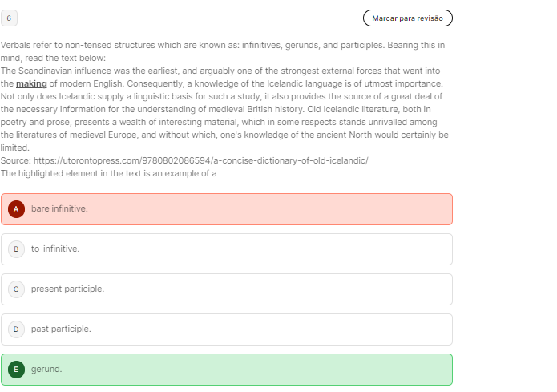Click the letter C circle badge
Screen dimensions: 557x392
click(16, 289)
